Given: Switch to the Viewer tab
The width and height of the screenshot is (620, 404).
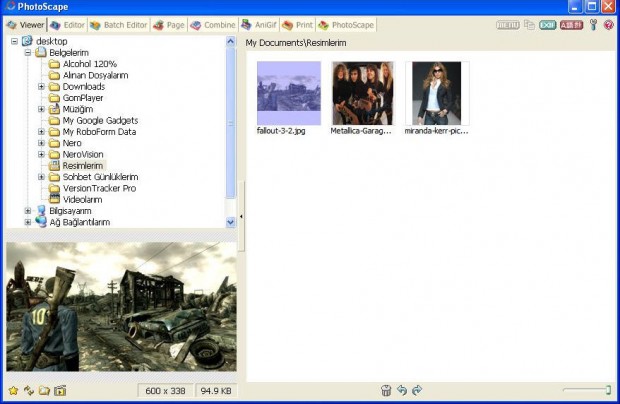Looking at the screenshot, I should (x=26, y=25).
